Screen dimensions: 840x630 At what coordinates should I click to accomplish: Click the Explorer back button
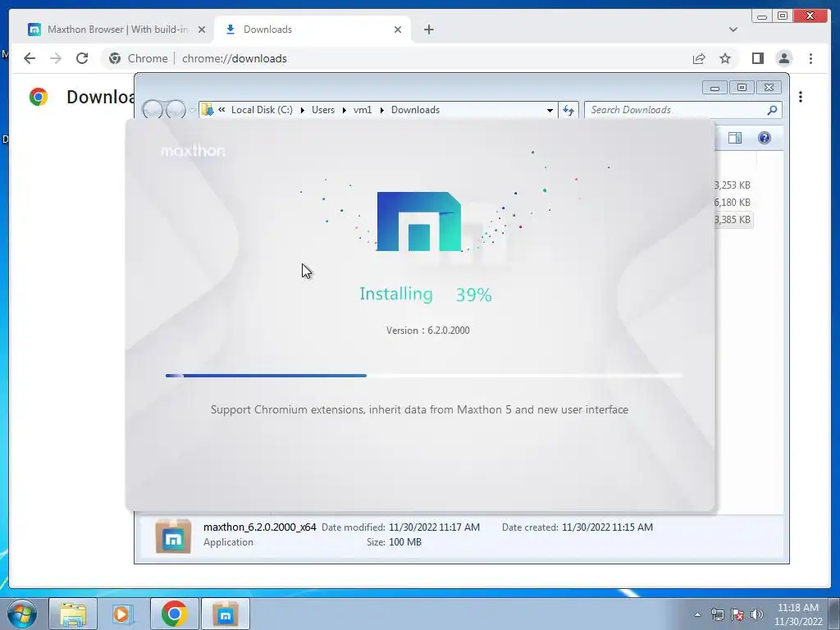coord(153,110)
